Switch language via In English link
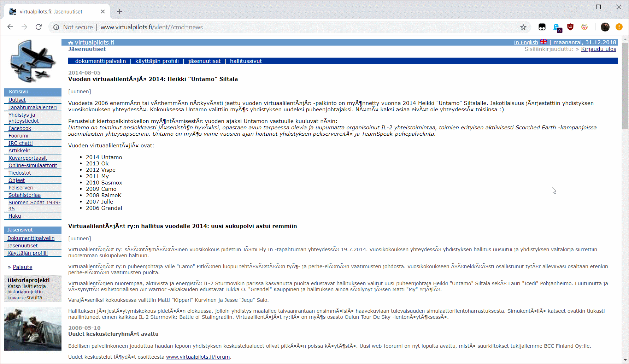This screenshot has height=364, width=629. point(526,42)
